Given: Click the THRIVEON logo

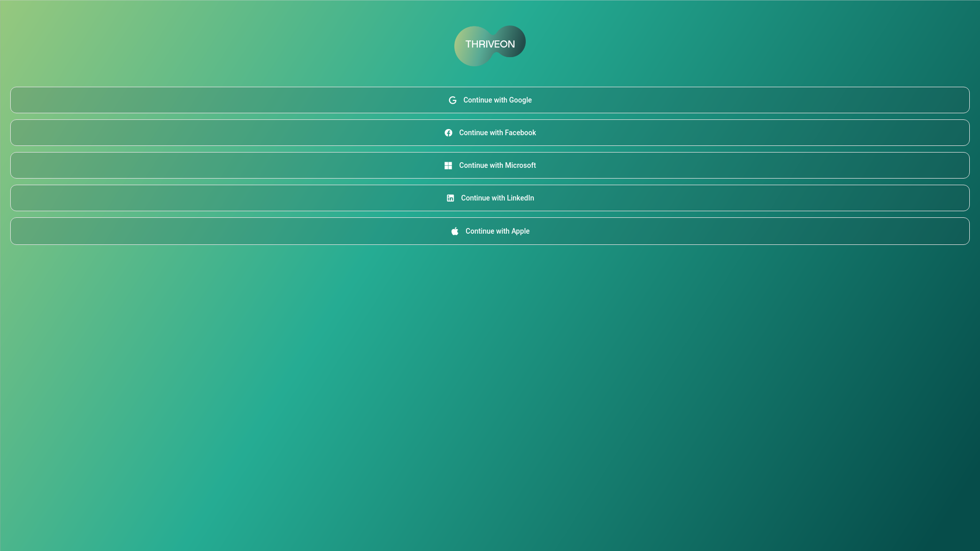Looking at the screenshot, I should tap(490, 46).
